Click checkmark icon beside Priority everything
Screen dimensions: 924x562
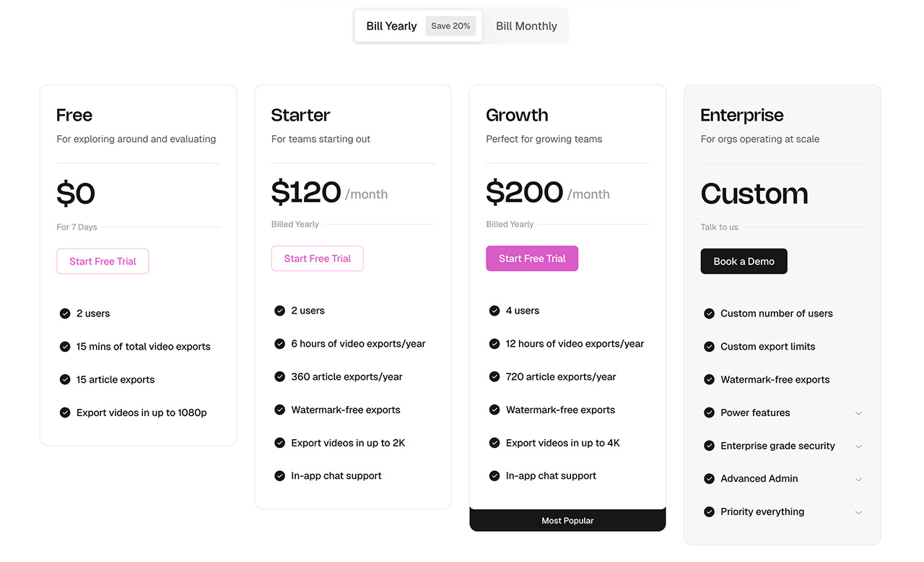[x=709, y=512]
